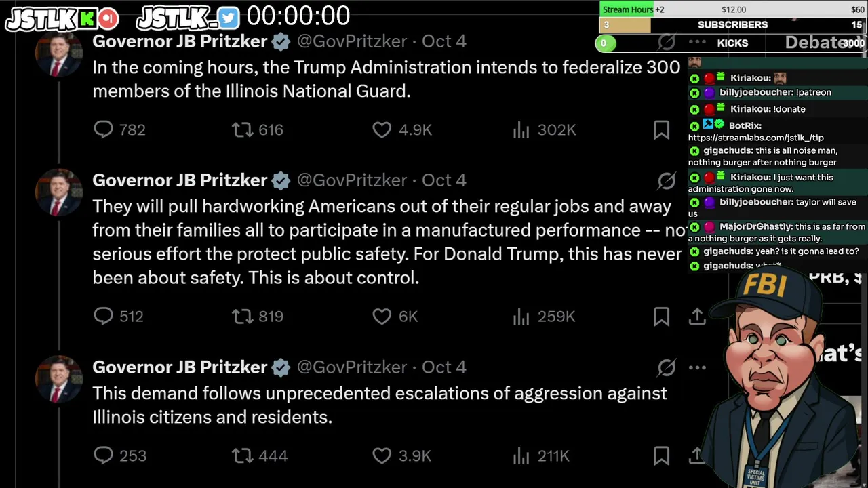Like the tweet with 4.9K likes
Viewport: 868px width, 488px height.
pyautogui.click(x=382, y=129)
